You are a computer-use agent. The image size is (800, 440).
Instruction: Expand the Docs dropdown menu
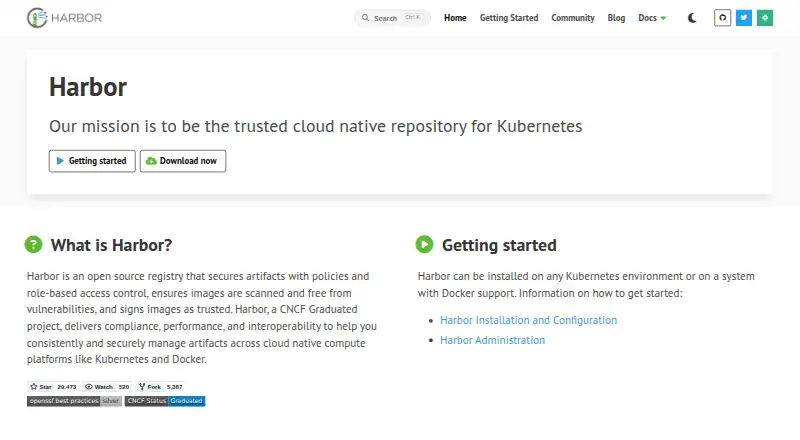(x=652, y=18)
